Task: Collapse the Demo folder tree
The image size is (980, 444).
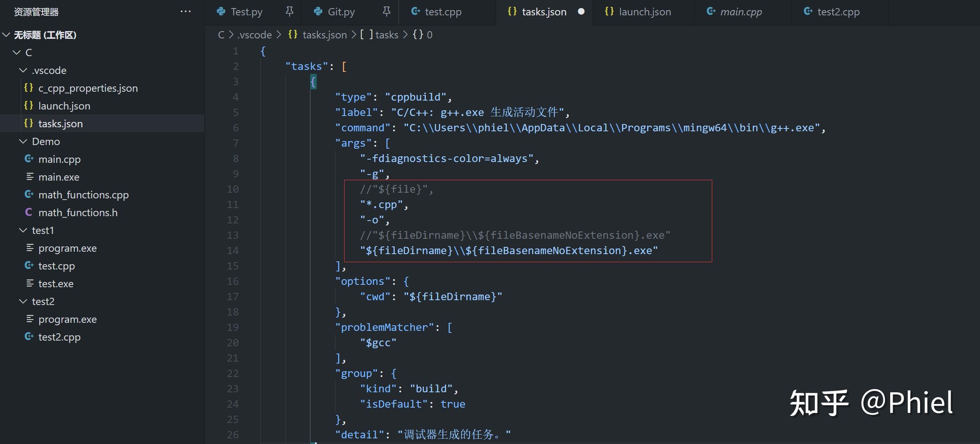Action: pyautogui.click(x=22, y=141)
